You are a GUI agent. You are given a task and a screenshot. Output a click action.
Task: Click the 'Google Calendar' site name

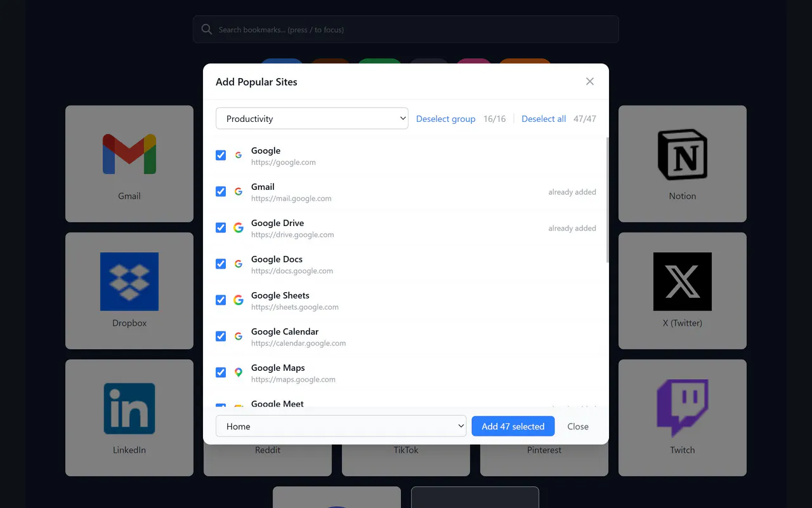tap(285, 331)
